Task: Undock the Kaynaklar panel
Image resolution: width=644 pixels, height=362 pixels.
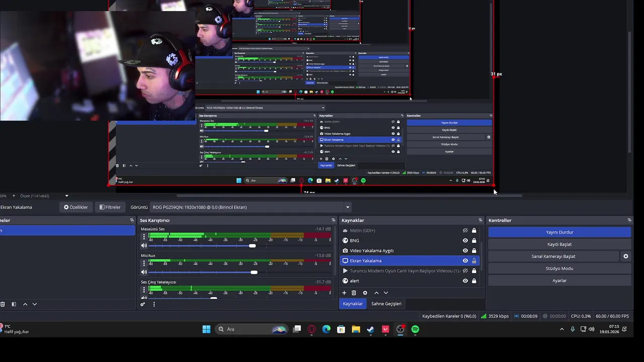Action: (480, 220)
